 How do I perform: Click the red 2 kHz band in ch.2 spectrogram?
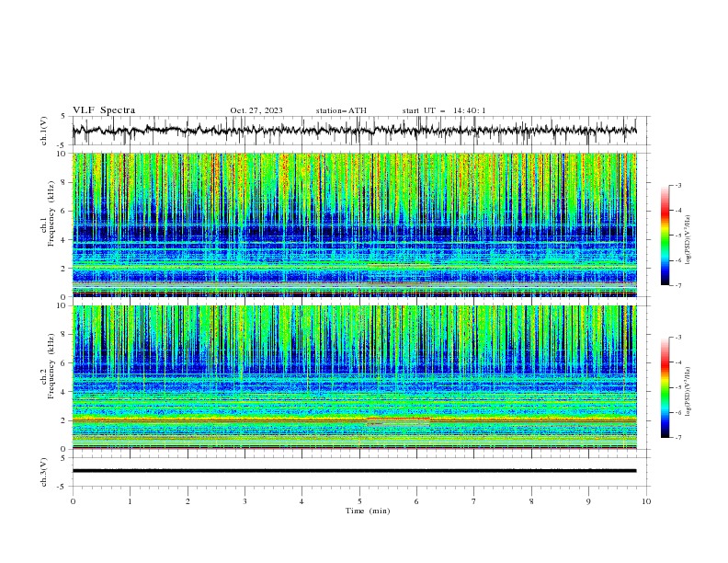[x=354, y=419]
